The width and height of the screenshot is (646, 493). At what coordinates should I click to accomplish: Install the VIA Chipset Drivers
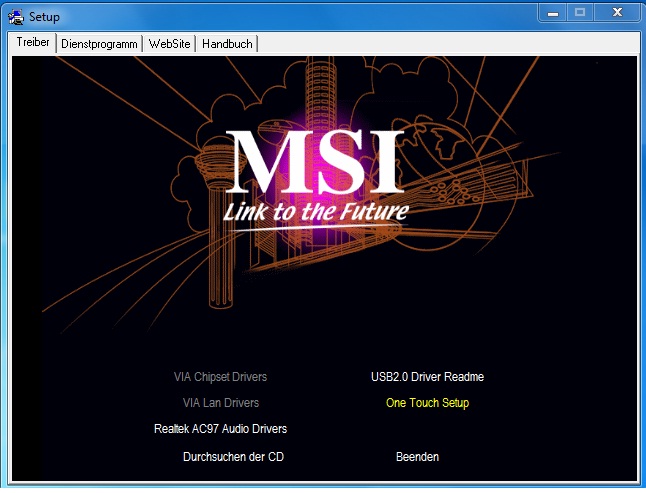(220, 377)
